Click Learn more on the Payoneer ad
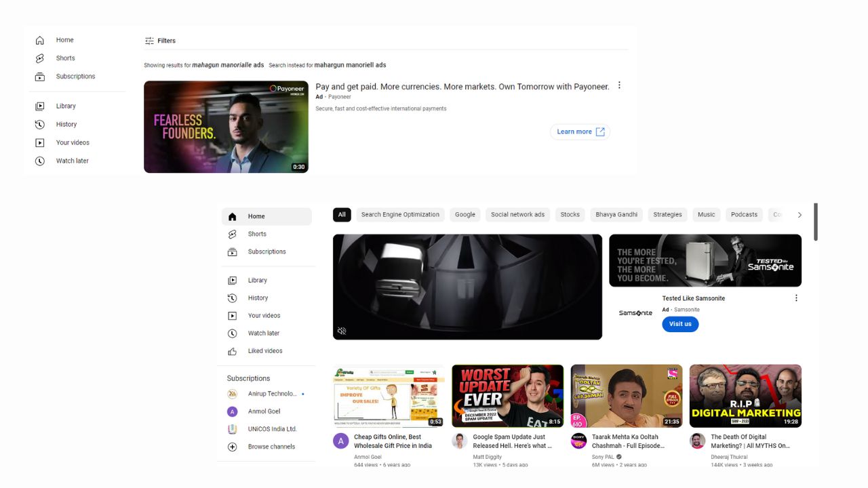868x488 pixels. 580,131
